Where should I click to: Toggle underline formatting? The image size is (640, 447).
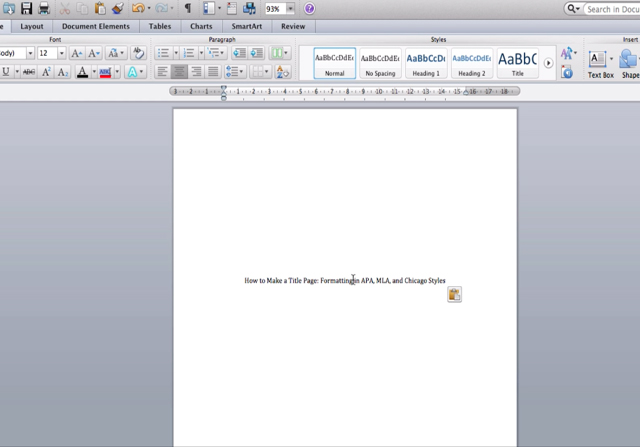[x=6, y=72]
